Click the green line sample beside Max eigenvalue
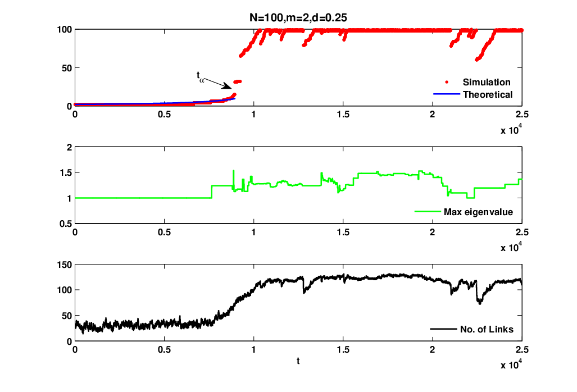 (428, 212)
